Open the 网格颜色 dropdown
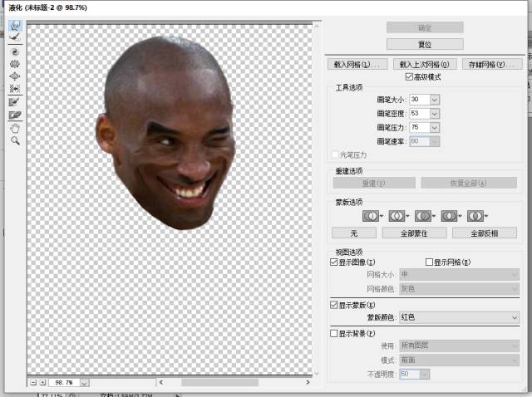The height and width of the screenshot is (397, 532). [x=459, y=289]
